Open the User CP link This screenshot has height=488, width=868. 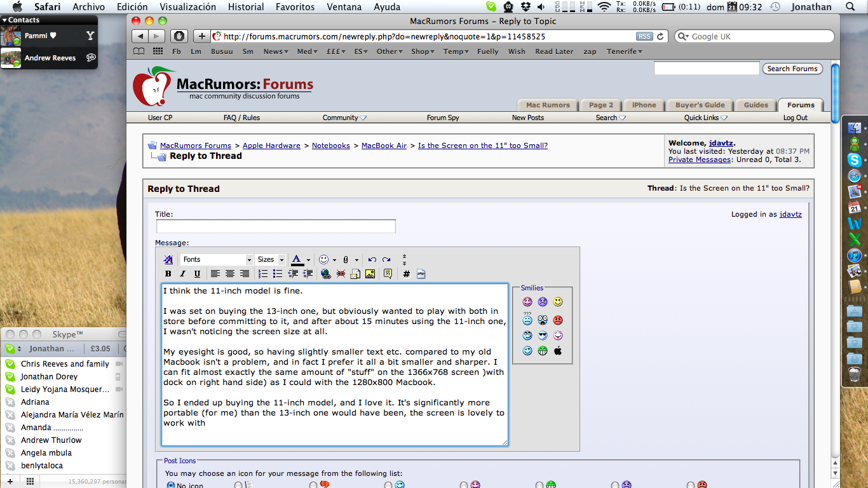click(160, 118)
